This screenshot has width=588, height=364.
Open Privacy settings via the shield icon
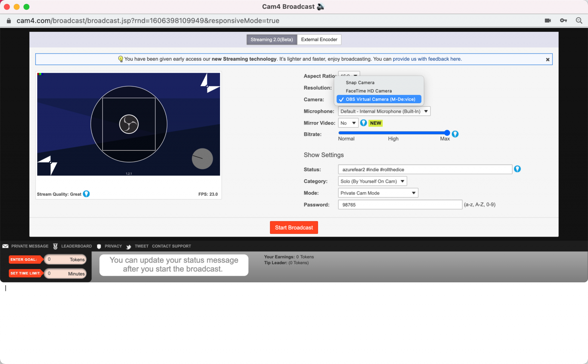99,246
